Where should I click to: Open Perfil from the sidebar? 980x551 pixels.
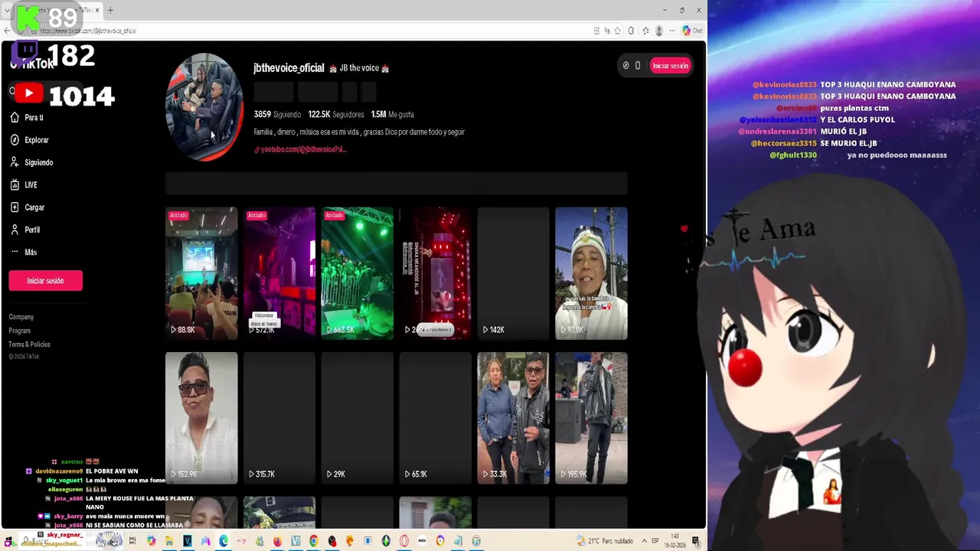pyautogui.click(x=25, y=230)
